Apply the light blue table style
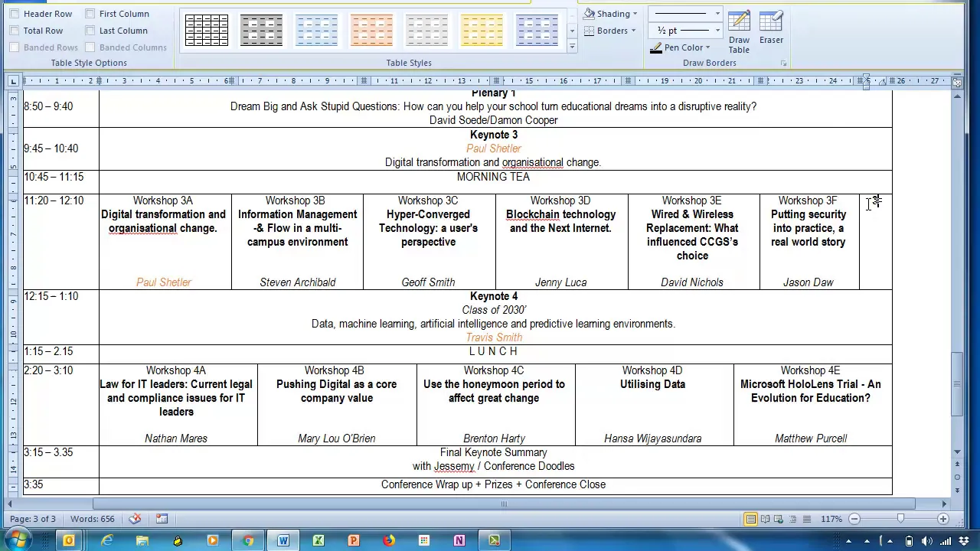The height and width of the screenshot is (551, 980). pyautogui.click(x=317, y=31)
